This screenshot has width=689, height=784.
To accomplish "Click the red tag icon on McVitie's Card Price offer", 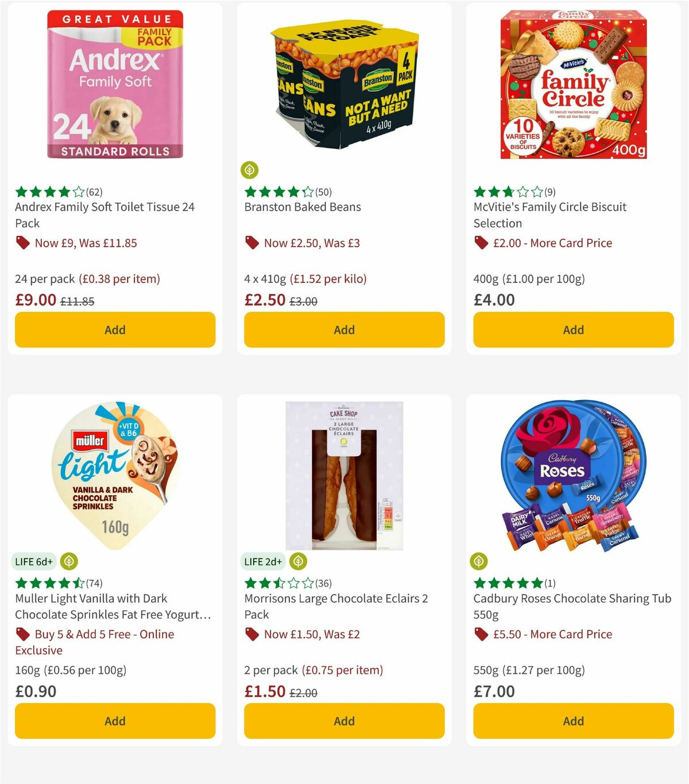I will pyautogui.click(x=481, y=243).
